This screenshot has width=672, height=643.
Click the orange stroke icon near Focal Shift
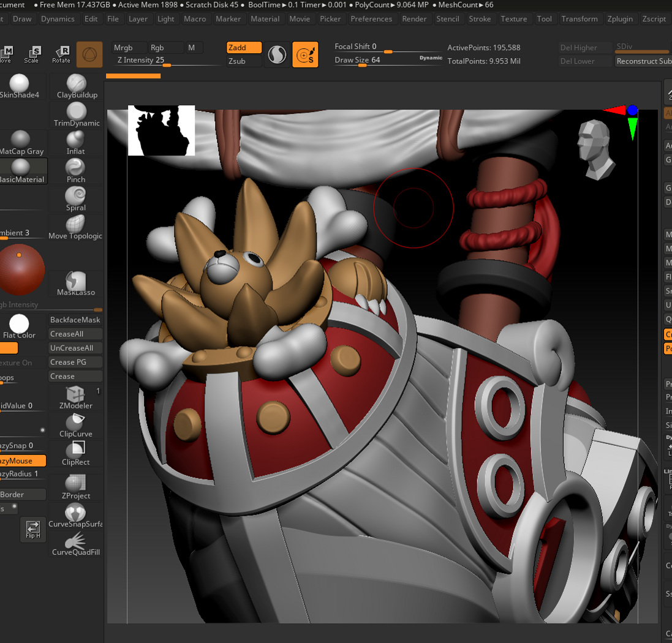(x=305, y=55)
